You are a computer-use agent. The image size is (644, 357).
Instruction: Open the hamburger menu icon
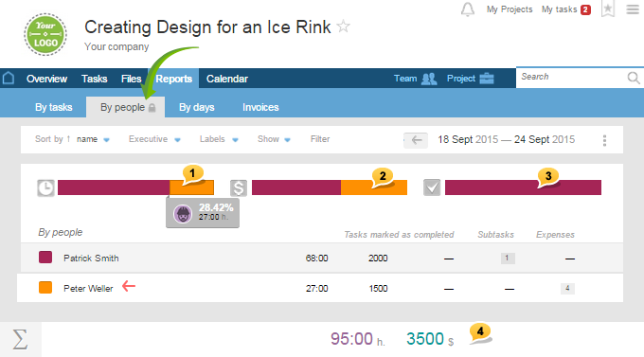[x=633, y=9]
